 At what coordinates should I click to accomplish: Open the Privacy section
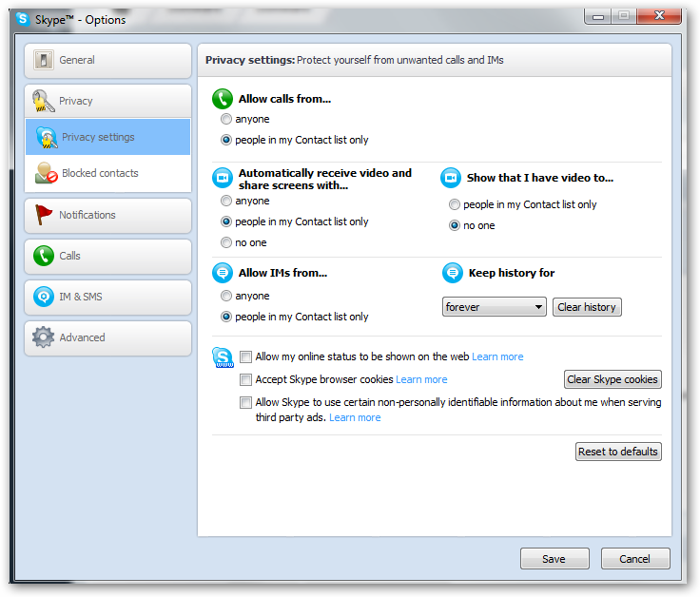[x=107, y=101]
